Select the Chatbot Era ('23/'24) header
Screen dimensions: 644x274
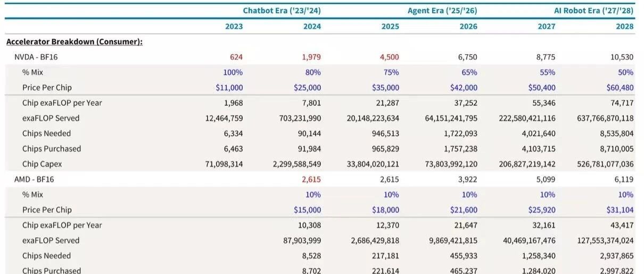coord(282,11)
